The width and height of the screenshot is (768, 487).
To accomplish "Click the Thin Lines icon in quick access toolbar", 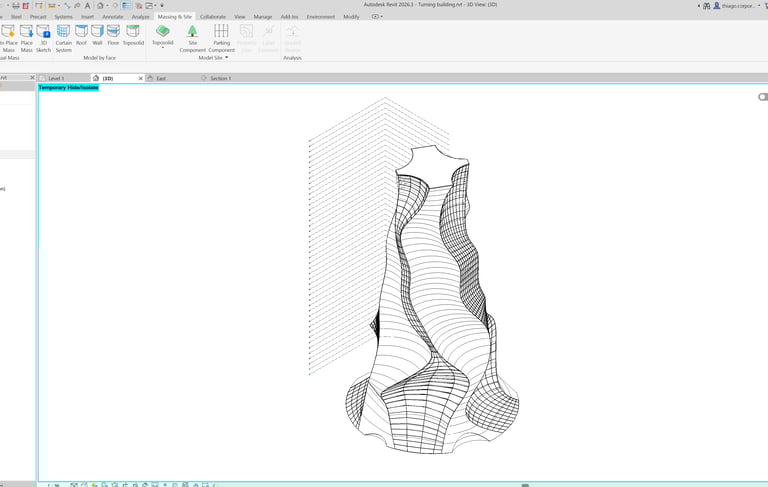I will click(x=126, y=5).
